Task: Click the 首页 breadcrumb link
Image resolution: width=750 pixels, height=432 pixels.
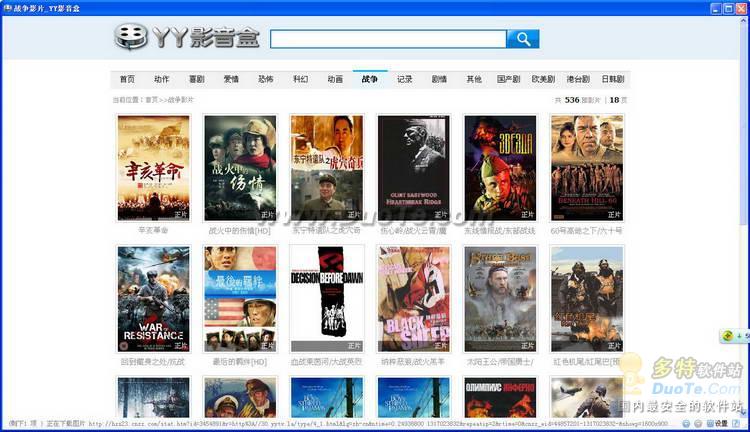Action: [x=151, y=100]
